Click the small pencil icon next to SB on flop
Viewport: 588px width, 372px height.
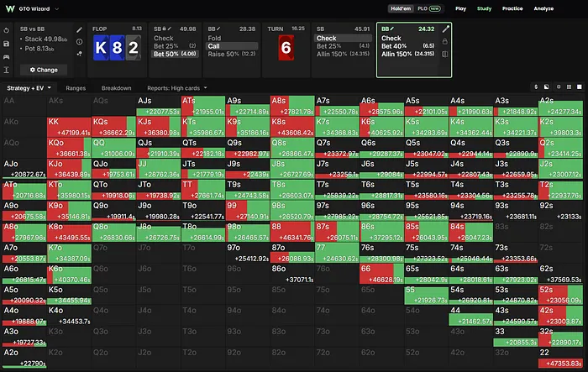(x=170, y=29)
